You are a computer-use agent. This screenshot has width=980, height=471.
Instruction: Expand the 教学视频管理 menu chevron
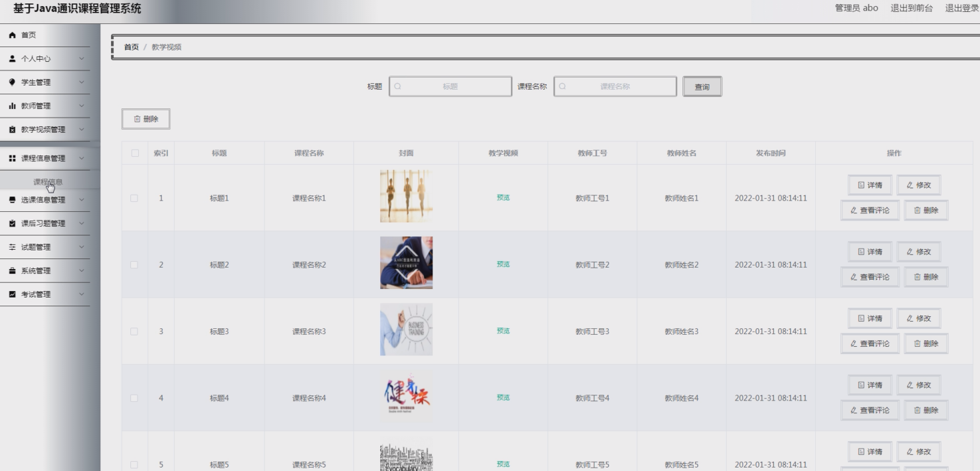pyautogui.click(x=82, y=130)
